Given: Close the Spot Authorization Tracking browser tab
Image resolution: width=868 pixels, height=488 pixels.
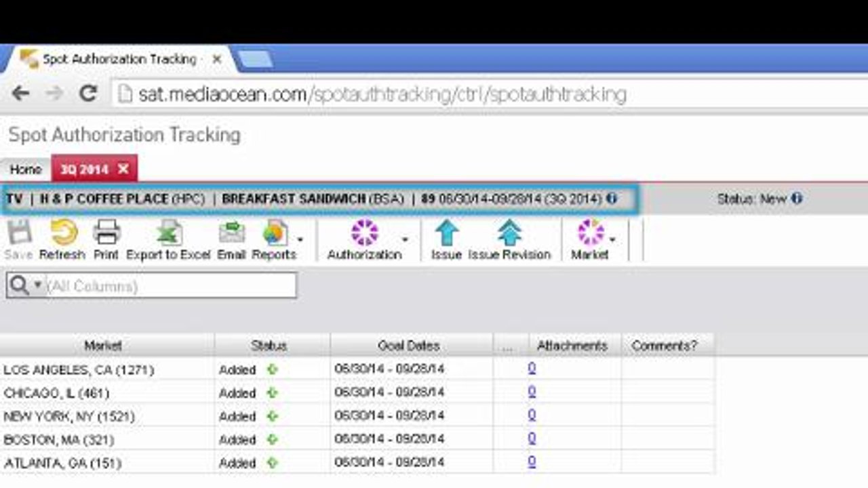Looking at the screenshot, I should (x=217, y=60).
